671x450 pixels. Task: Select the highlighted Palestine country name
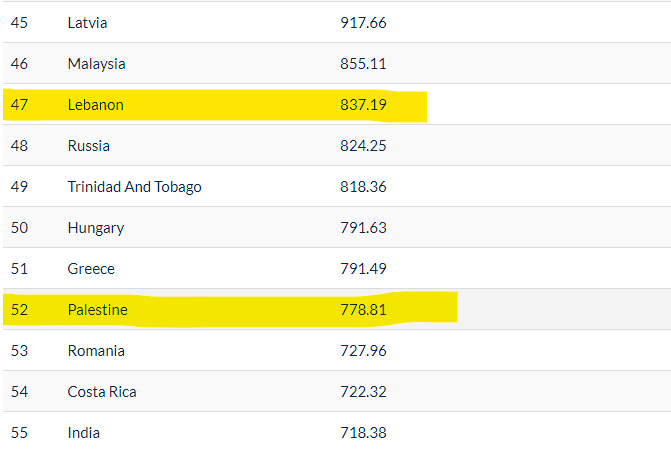click(x=97, y=310)
